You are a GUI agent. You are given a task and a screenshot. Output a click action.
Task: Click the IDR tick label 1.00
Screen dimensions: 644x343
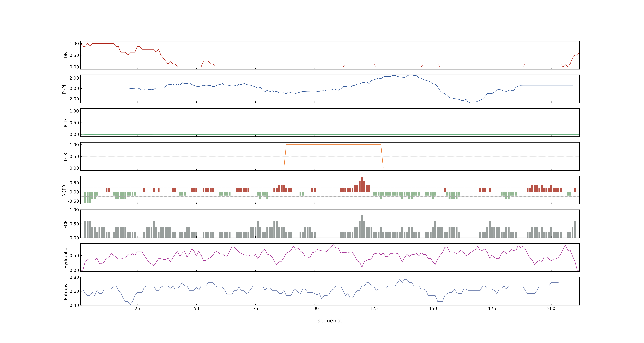(74, 44)
